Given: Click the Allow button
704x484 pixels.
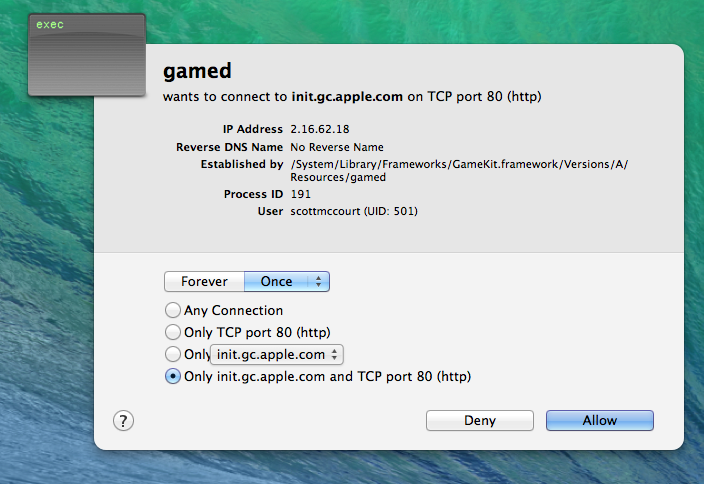Looking at the screenshot, I should pyautogui.click(x=599, y=421).
